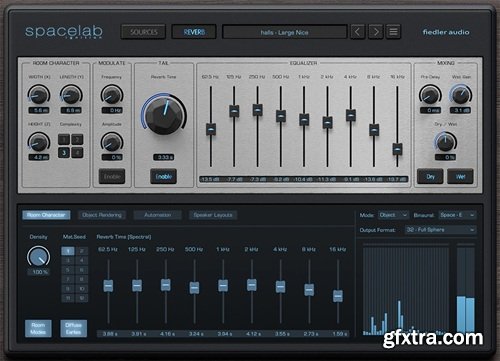The height and width of the screenshot is (361, 500).
Task: Toggle the Diffuse Earlies button
Action: (74, 328)
